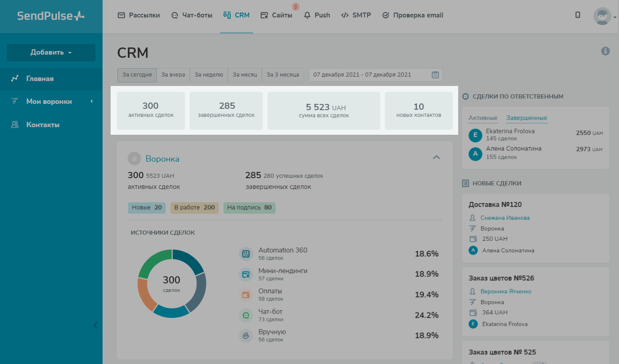This screenshot has width=619, height=364.
Task: Click the Чат-бот source icon
Action: coord(246,315)
